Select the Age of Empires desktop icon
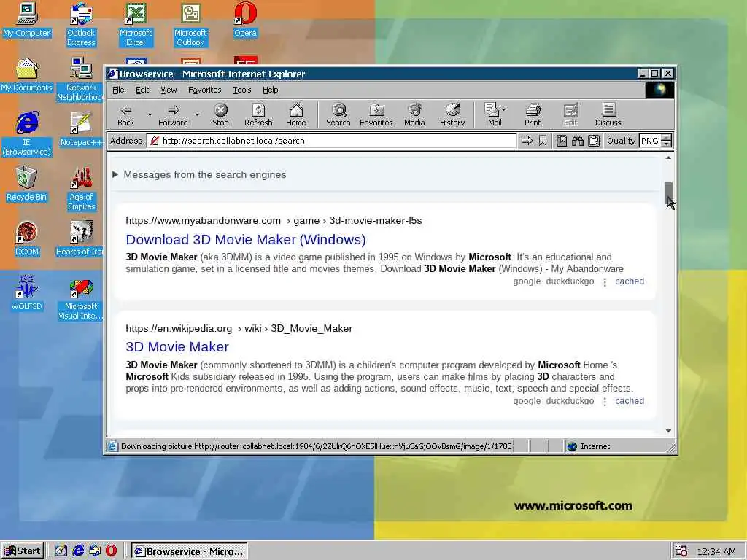Viewport: 747px width, 560px height. pyautogui.click(x=81, y=189)
